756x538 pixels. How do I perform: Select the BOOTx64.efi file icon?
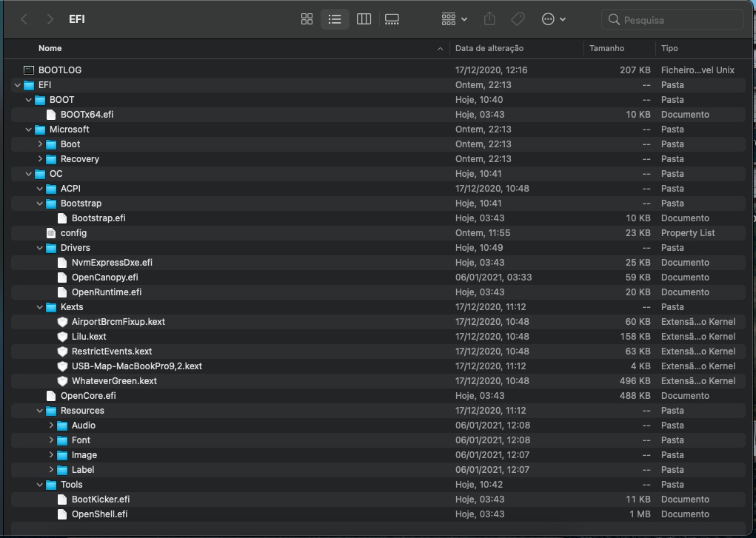pyautogui.click(x=50, y=115)
